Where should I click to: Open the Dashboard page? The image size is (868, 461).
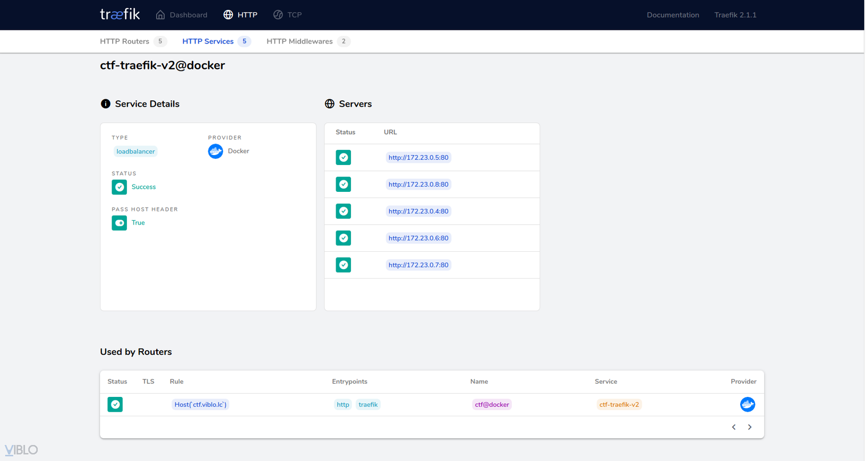(181, 15)
